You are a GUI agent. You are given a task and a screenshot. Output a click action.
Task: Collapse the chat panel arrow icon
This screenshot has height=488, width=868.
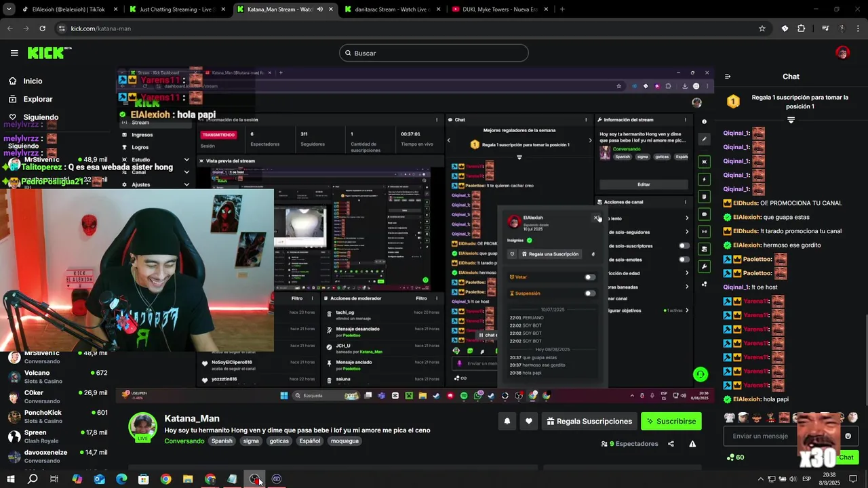(x=728, y=77)
